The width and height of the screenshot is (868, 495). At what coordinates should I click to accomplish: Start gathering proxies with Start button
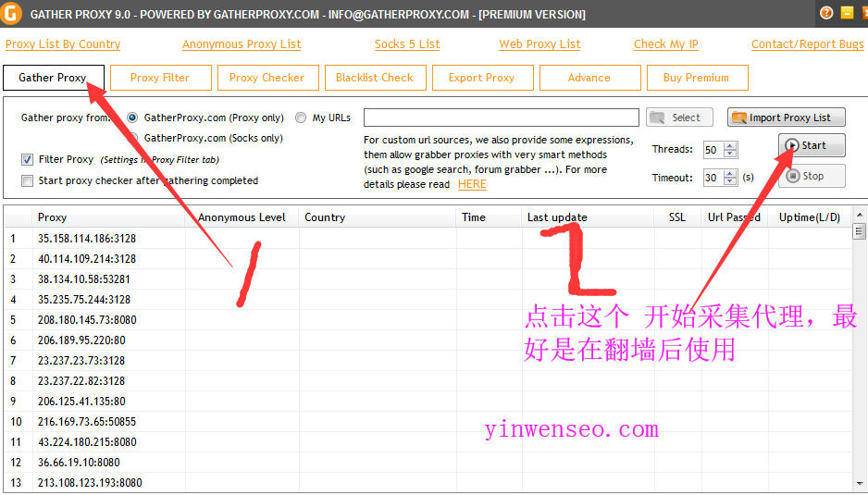(812, 145)
